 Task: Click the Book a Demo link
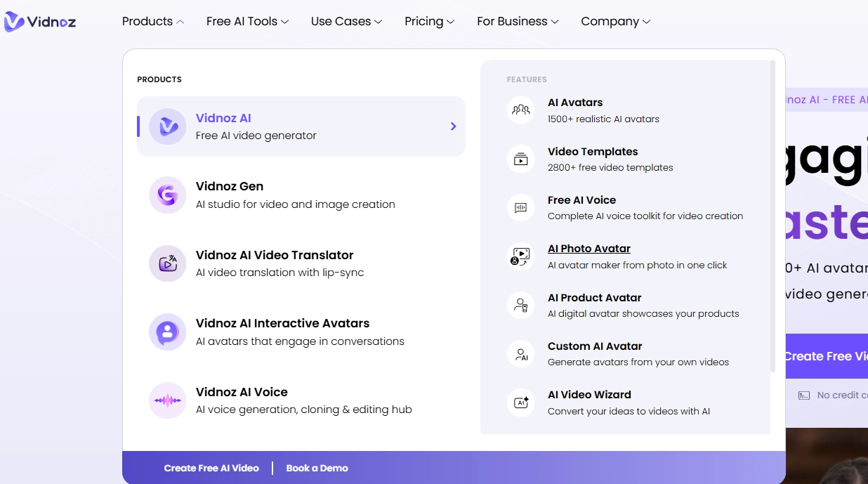click(x=317, y=468)
